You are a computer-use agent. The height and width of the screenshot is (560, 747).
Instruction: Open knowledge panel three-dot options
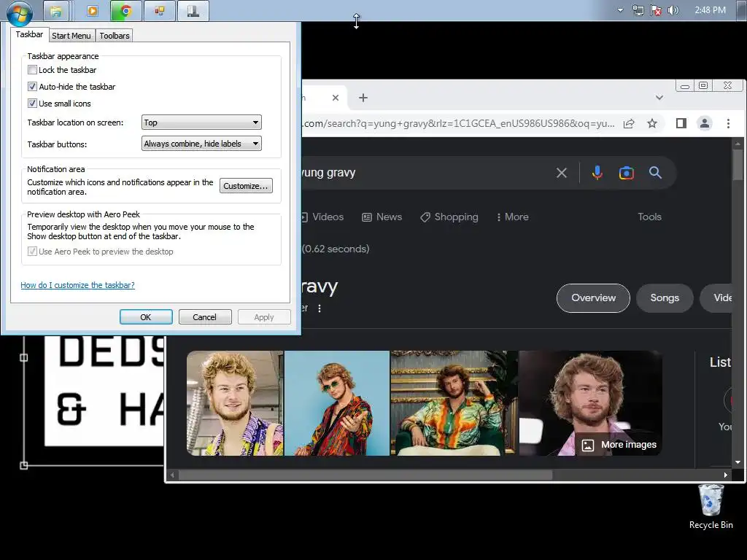point(320,308)
